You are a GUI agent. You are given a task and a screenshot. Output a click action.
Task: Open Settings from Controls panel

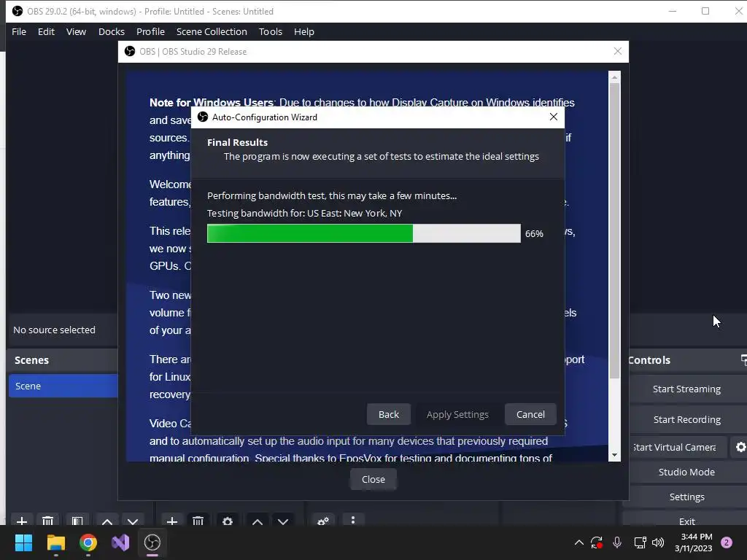(686, 497)
